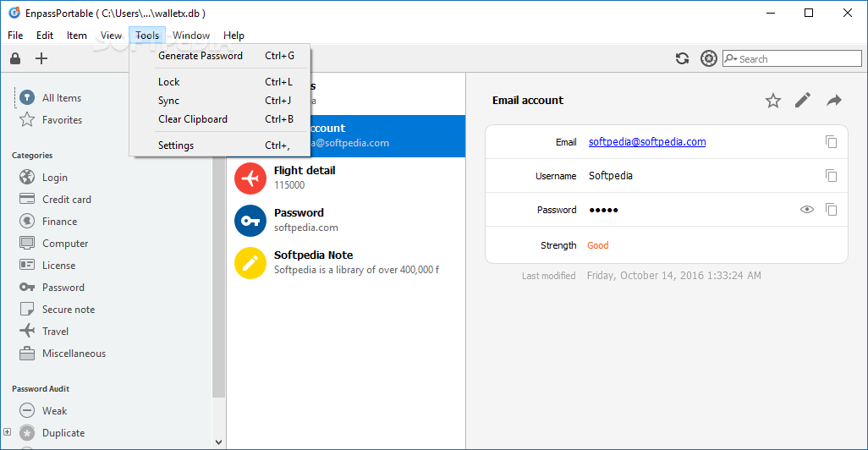Share Email account using arrow icon
The height and width of the screenshot is (450, 868).
click(833, 100)
